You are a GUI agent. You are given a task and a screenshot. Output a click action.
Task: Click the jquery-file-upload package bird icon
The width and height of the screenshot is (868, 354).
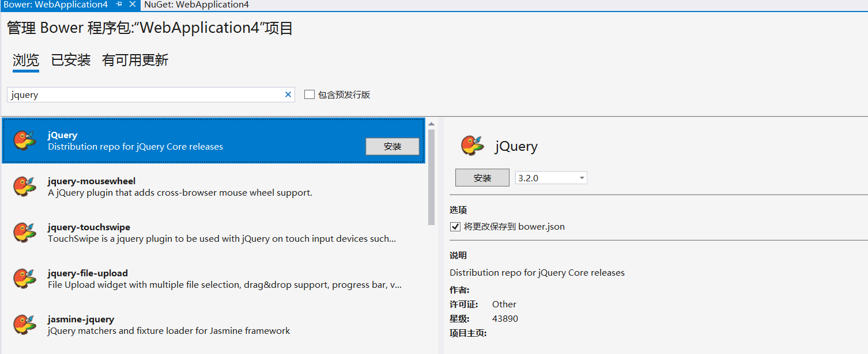pos(25,279)
